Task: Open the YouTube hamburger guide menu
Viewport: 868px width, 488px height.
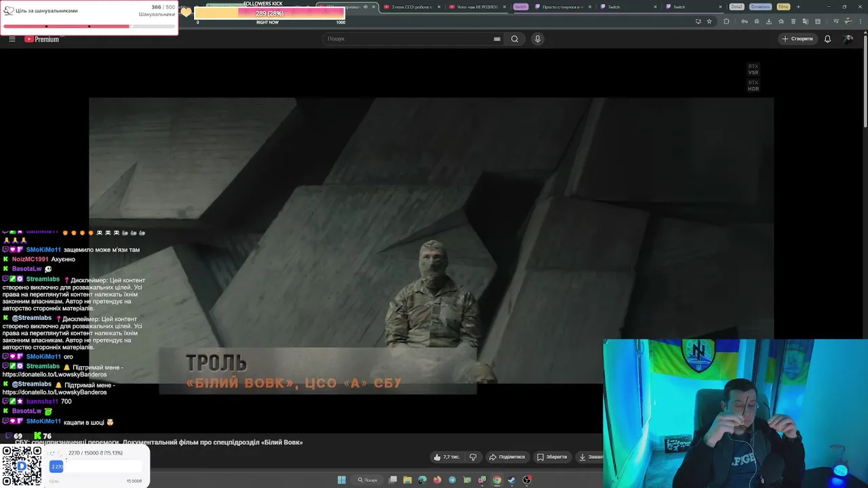Action: [12, 39]
